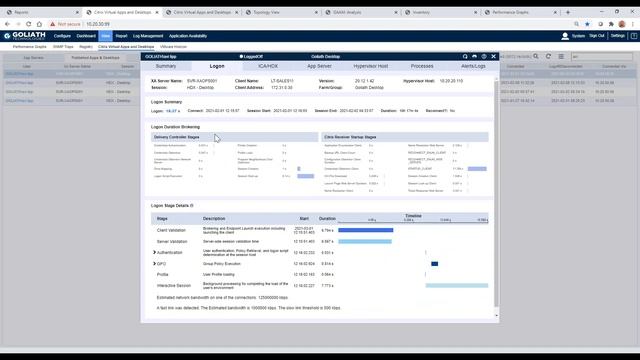640x360 pixels.
Task: Click the Connected column header in background list
Action: click(x=515, y=66)
